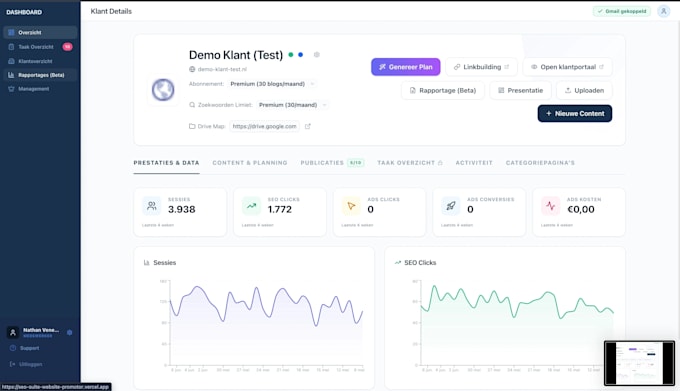Switch to the Publicaties tab
680x391 pixels.
pyautogui.click(x=332, y=163)
